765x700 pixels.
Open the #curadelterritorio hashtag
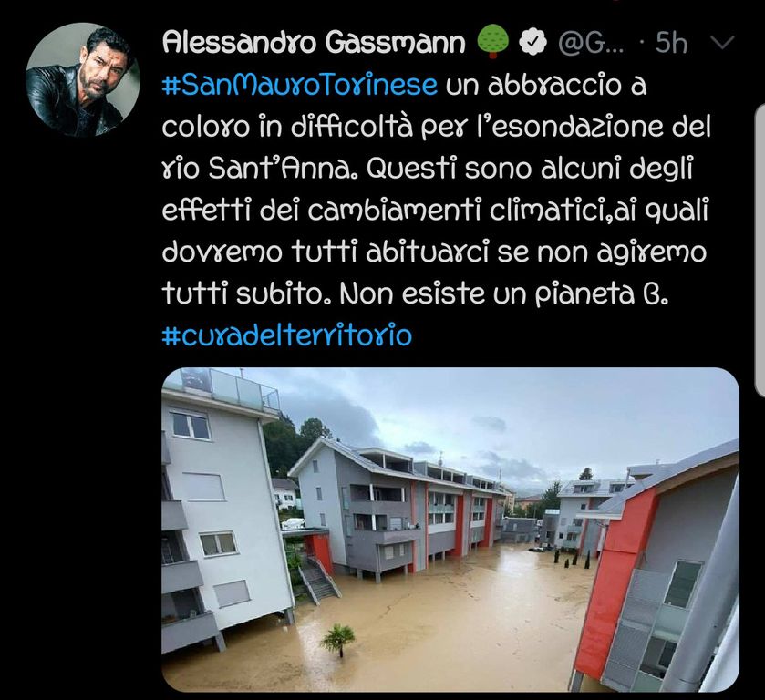(287, 335)
